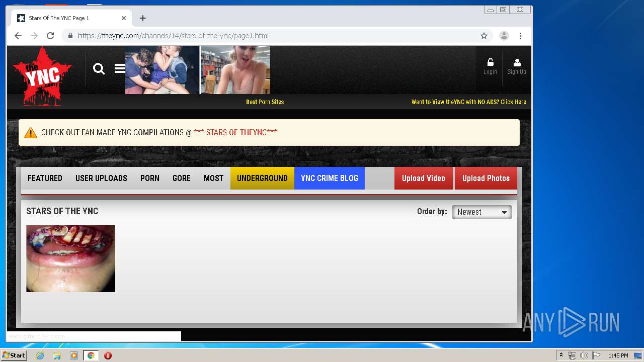
Task: Click browser back arrow
Action: [18, 36]
